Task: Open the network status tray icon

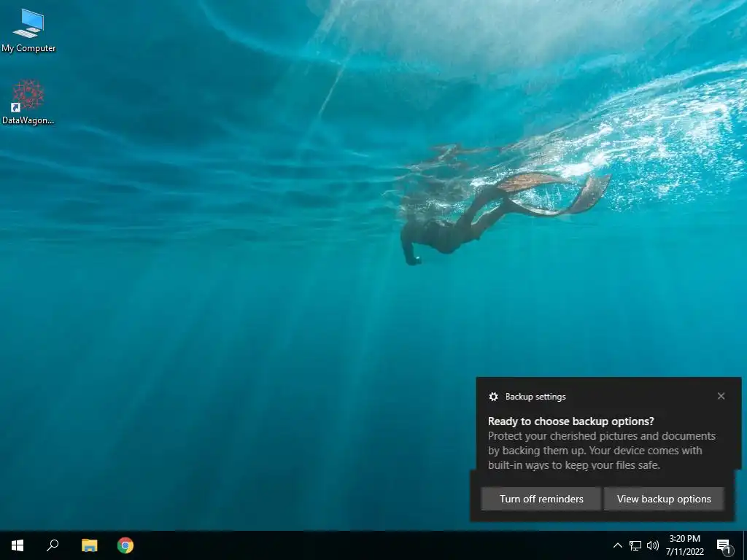Action: click(x=635, y=545)
